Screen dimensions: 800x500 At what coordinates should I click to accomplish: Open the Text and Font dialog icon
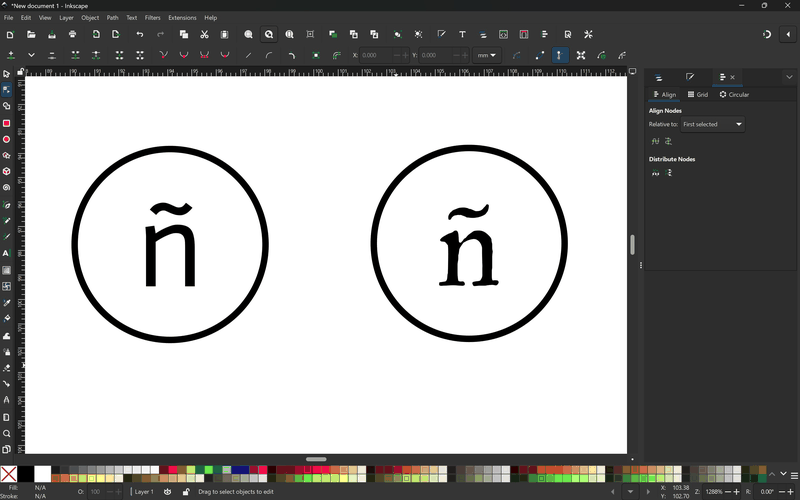click(x=462, y=34)
